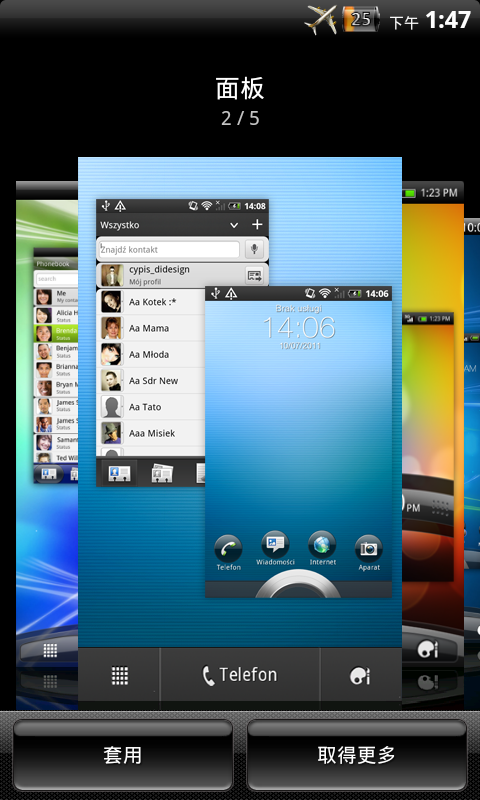
Task: Tap the battery icon showing 25
Action: click(x=361, y=19)
